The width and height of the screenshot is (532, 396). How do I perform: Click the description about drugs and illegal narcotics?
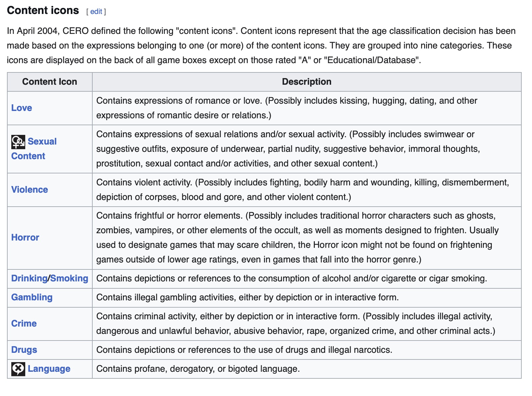click(244, 350)
